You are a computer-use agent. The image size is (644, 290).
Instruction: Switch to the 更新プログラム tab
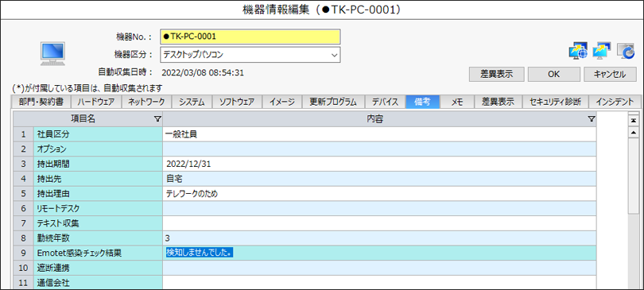(x=333, y=102)
